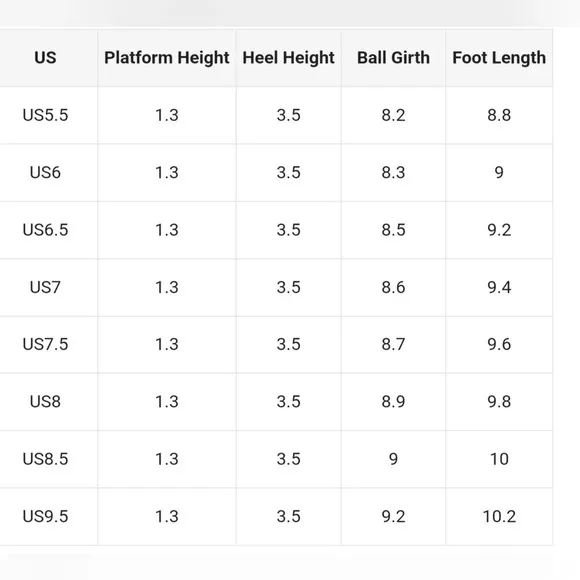
Task: Select Foot Length value 9.6
Action: click(x=499, y=344)
